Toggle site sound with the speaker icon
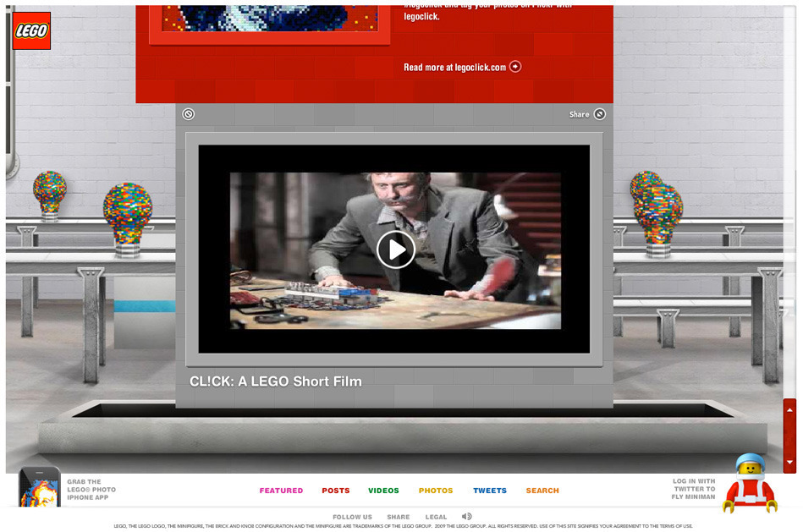The width and height of the screenshot is (803, 532). pyautogui.click(x=466, y=517)
